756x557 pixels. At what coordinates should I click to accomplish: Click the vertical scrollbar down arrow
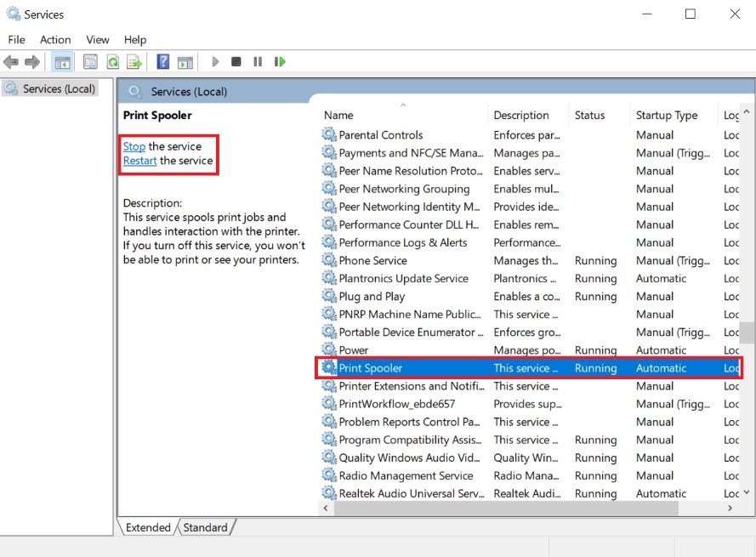[747, 492]
